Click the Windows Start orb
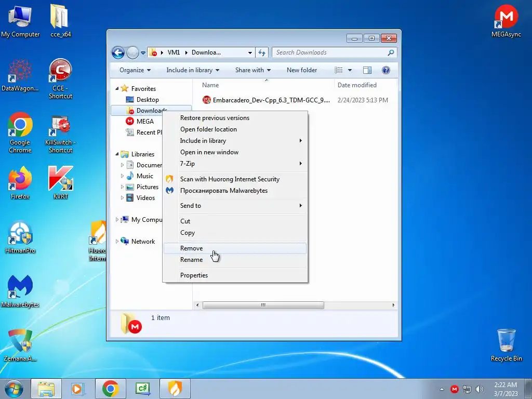Screen dimensions: 532x399 point(14,389)
